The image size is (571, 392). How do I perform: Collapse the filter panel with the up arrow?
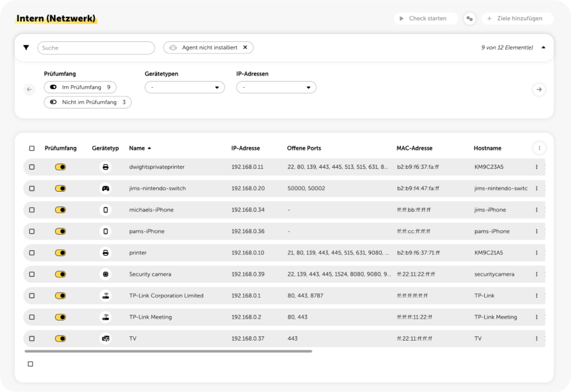[543, 48]
